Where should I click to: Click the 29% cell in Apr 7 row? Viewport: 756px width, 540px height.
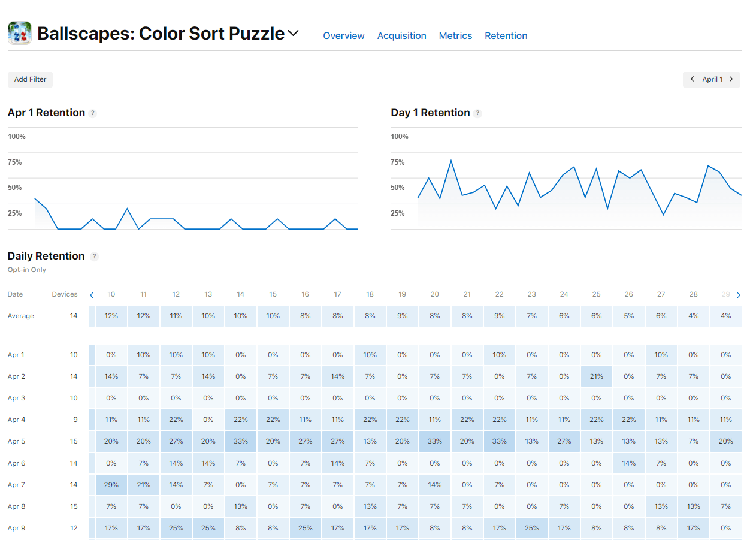(x=111, y=485)
